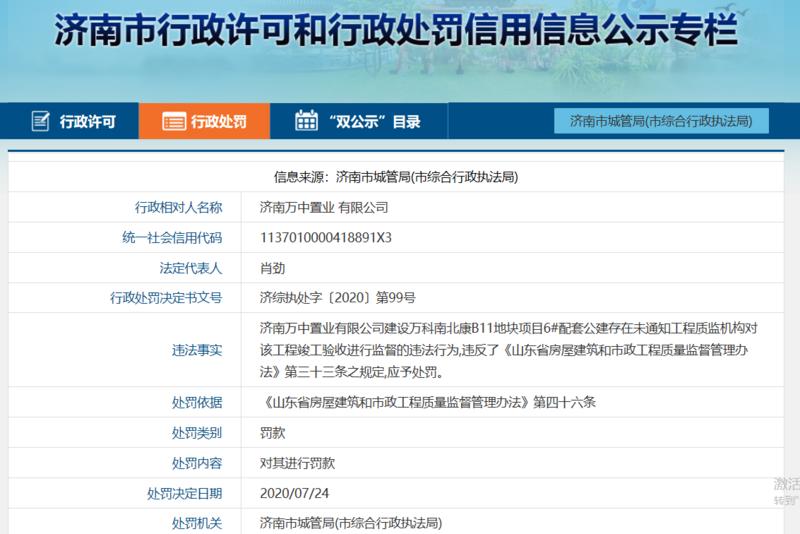The width and height of the screenshot is (800, 534).
Task: Click the 行政处罚决定书文号 label
Action: (166, 298)
